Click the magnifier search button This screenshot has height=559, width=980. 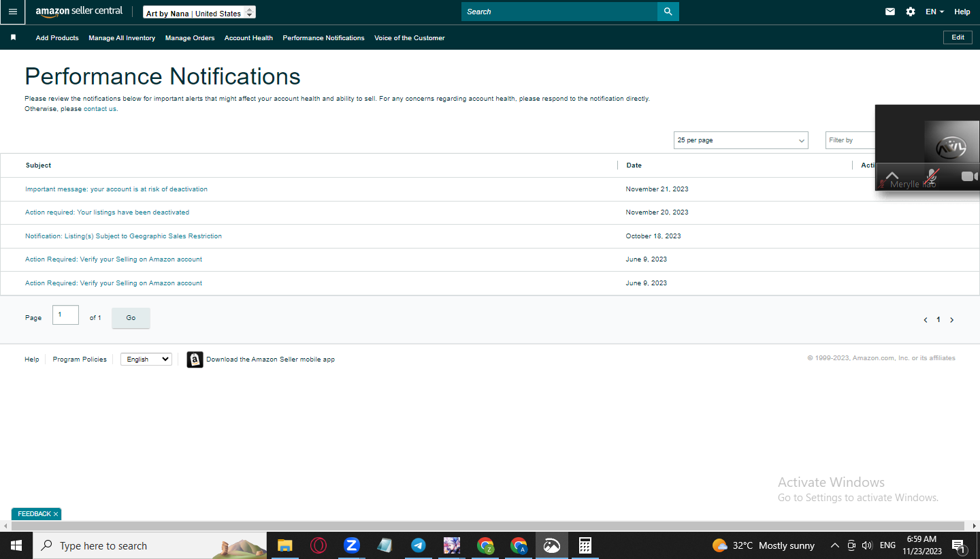668,12
